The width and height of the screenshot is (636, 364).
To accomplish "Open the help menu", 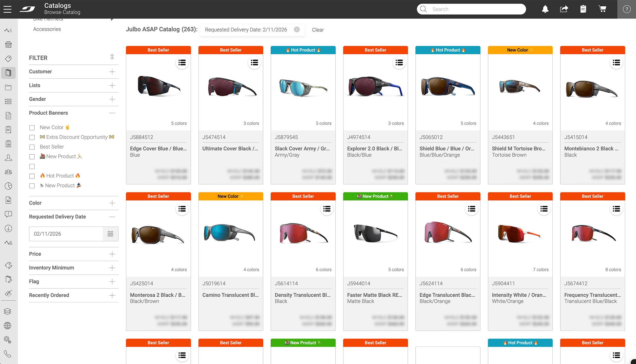I will coord(627,9).
